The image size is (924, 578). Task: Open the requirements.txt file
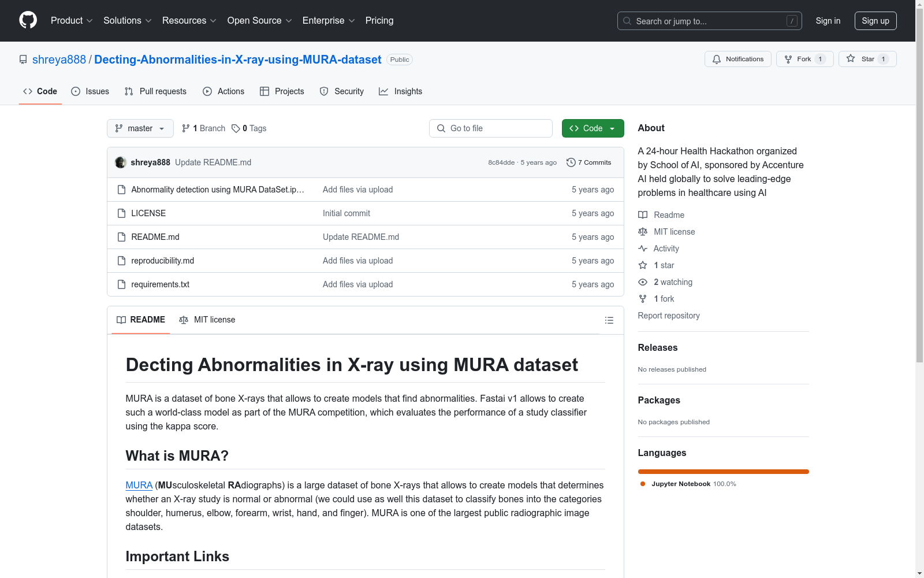160,284
